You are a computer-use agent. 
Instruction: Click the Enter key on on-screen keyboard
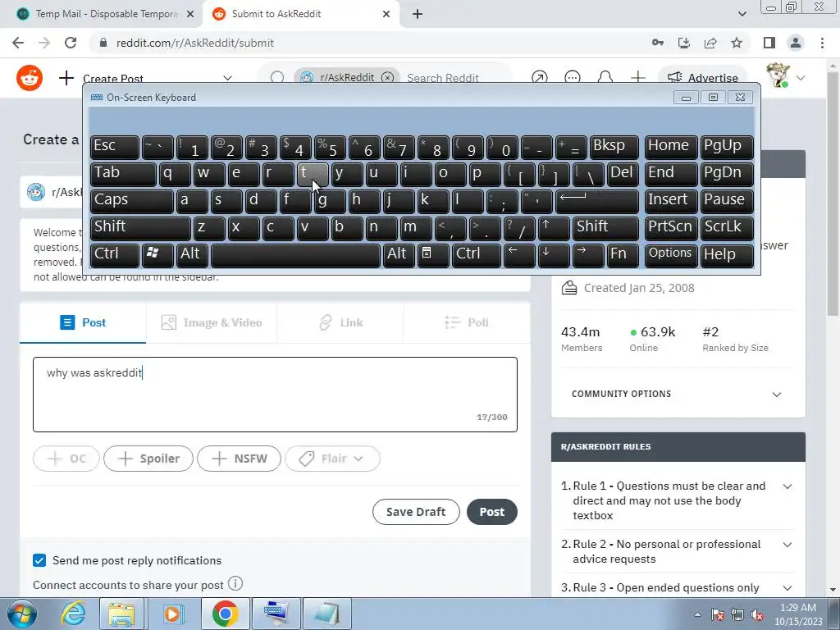[597, 202]
